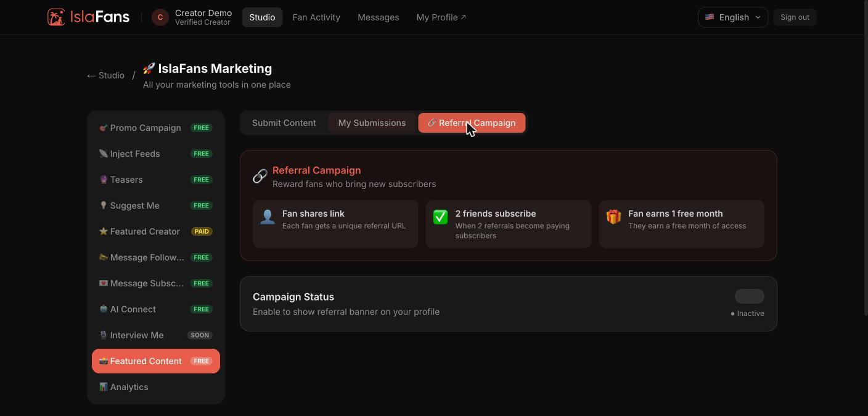Open Analytics in the sidebar
This screenshot has width=868, height=416.
(x=156, y=387)
